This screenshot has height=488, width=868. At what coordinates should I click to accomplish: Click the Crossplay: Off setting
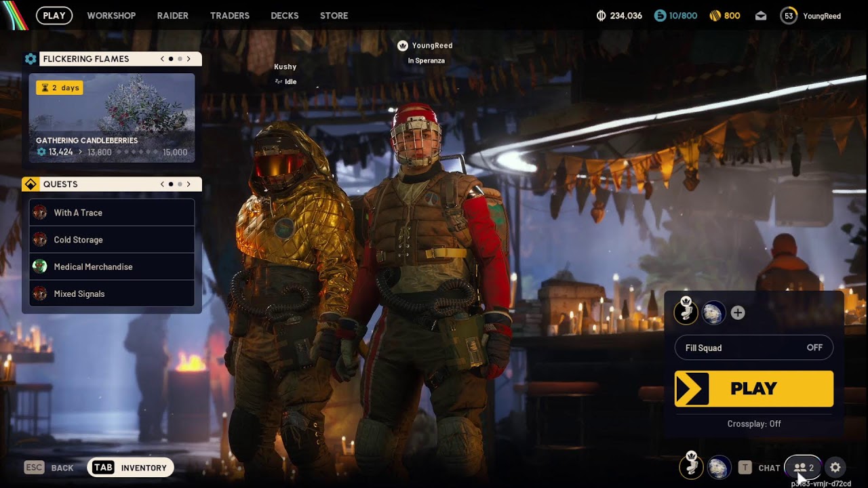pyautogui.click(x=754, y=424)
